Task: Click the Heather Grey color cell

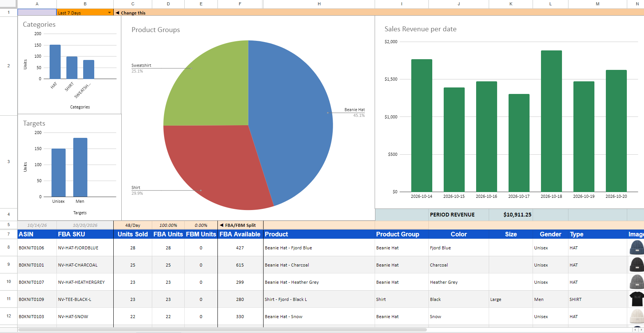Action: pos(459,282)
